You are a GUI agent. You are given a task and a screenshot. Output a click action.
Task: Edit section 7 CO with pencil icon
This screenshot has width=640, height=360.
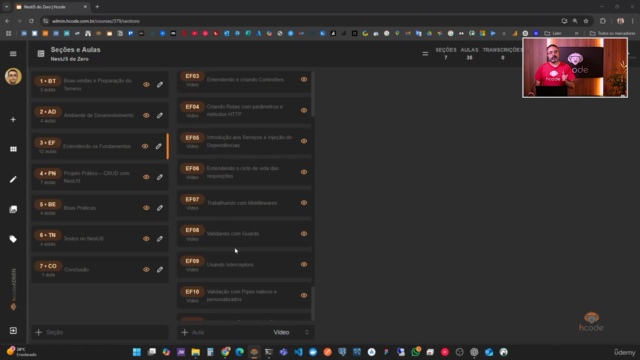click(x=160, y=269)
